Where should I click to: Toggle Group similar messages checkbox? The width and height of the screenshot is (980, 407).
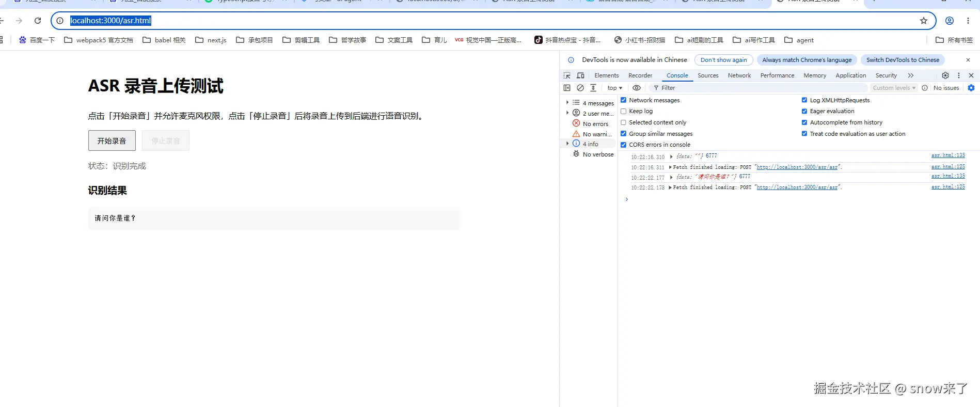point(623,134)
